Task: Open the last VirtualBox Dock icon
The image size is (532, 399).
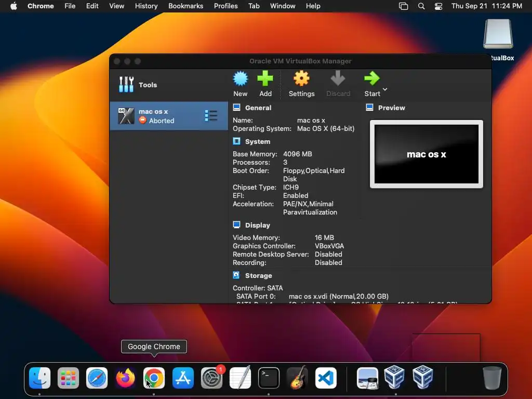Action: pos(423,377)
